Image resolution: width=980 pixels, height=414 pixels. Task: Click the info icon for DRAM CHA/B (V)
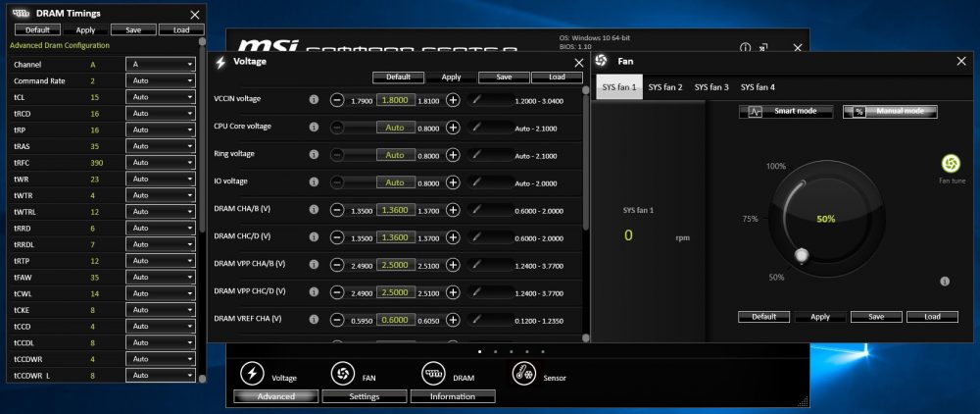(315, 210)
